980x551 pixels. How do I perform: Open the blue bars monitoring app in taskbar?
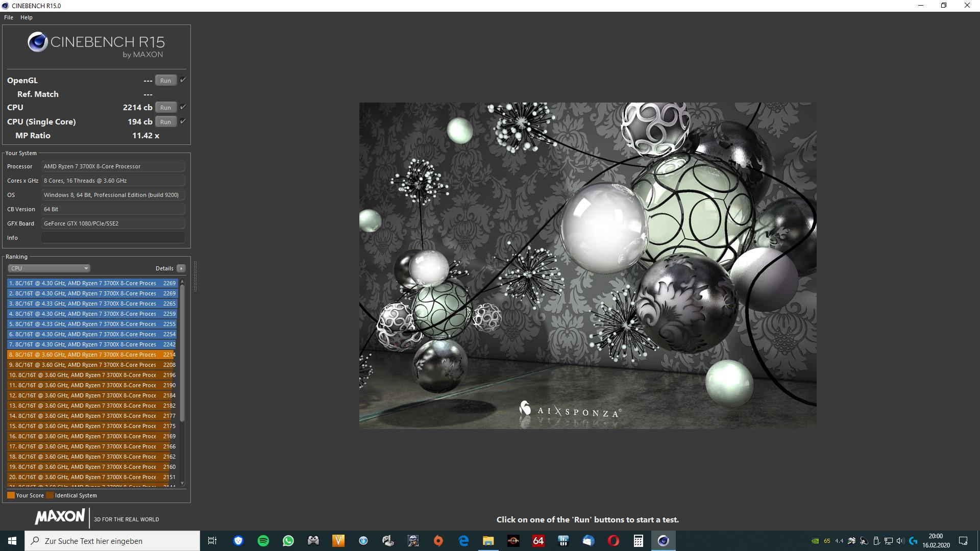pos(563,541)
